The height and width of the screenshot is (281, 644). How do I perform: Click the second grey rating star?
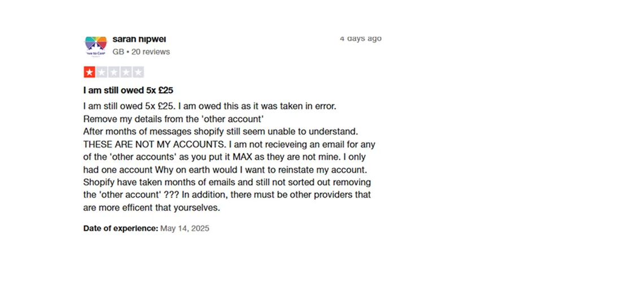(102, 72)
